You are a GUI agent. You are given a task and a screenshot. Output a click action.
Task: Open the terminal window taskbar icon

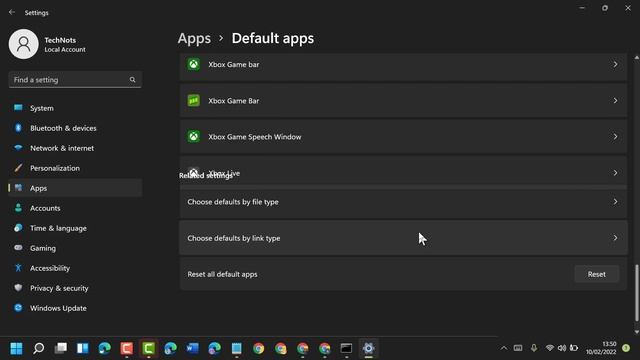click(346, 349)
